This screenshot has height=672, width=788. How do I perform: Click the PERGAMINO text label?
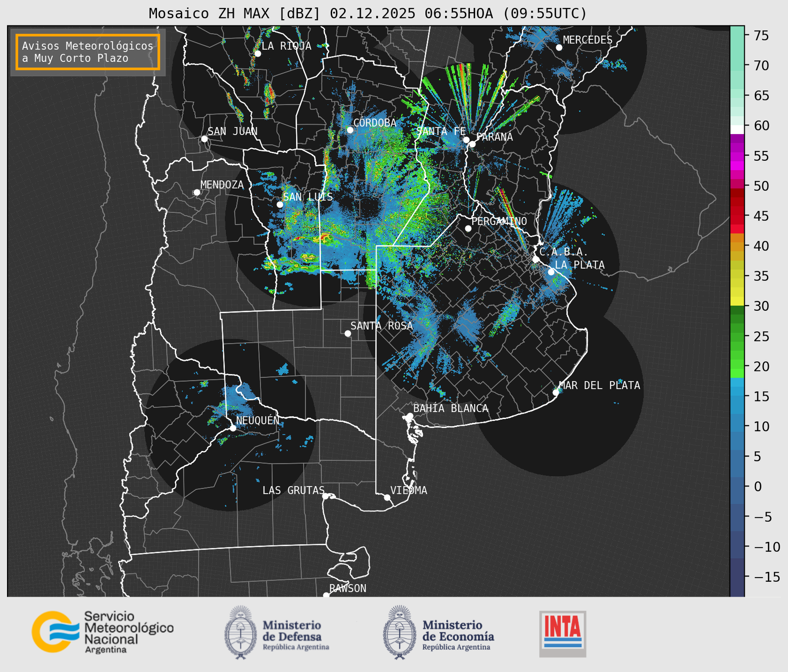click(499, 221)
